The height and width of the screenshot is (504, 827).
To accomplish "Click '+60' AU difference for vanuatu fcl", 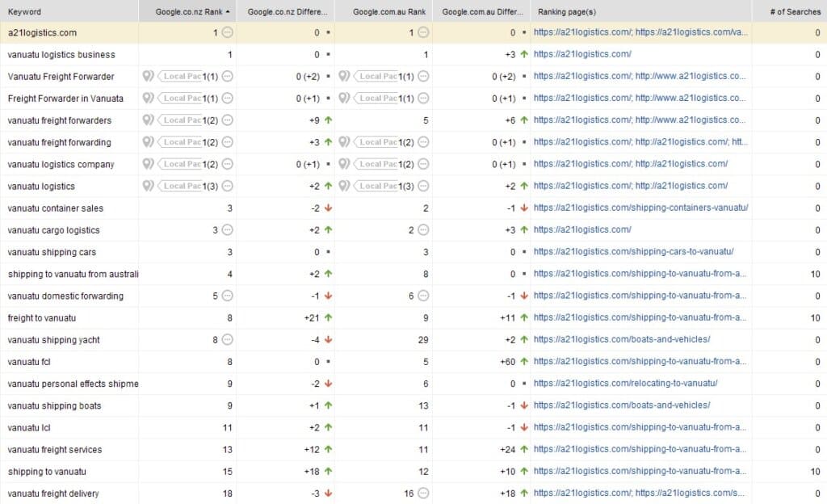I will (x=507, y=362).
